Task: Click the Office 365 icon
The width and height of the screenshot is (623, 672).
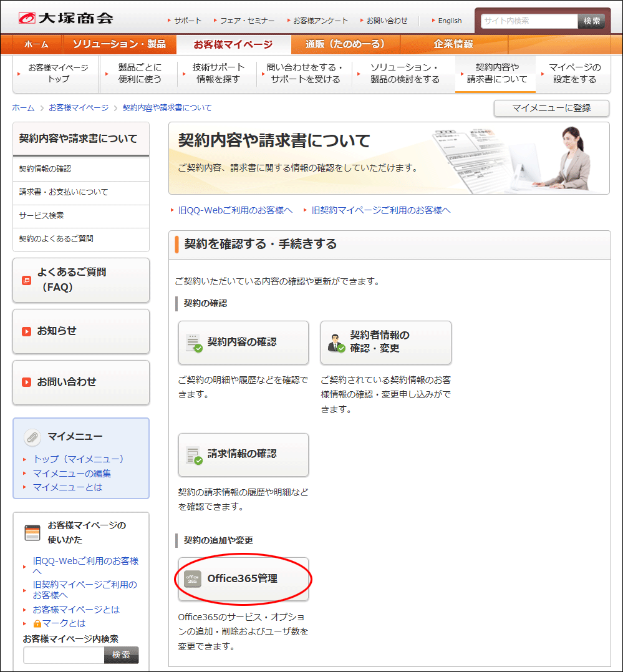Action: coord(192,579)
